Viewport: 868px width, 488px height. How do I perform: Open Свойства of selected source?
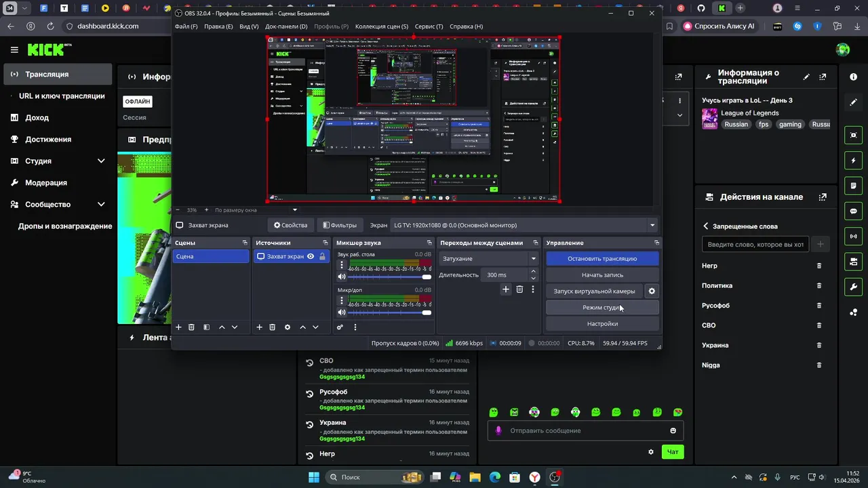291,225
